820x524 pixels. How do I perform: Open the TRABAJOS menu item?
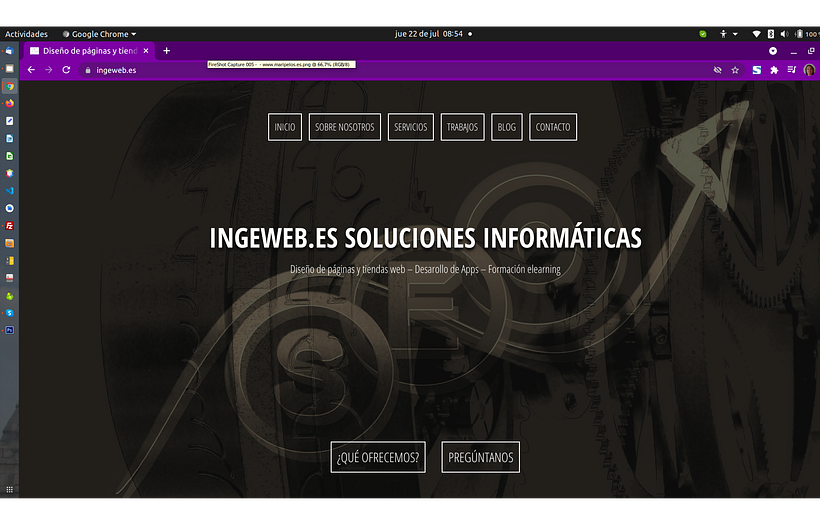pyautogui.click(x=462, y=127)
